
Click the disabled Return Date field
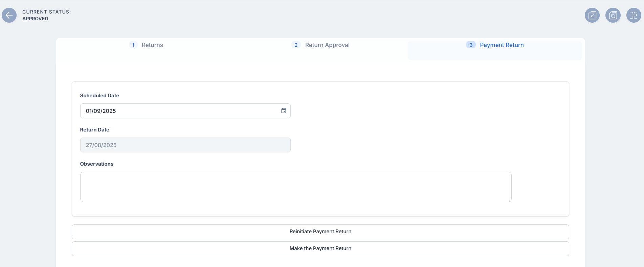pyautogui.click(x=185, y=145)
